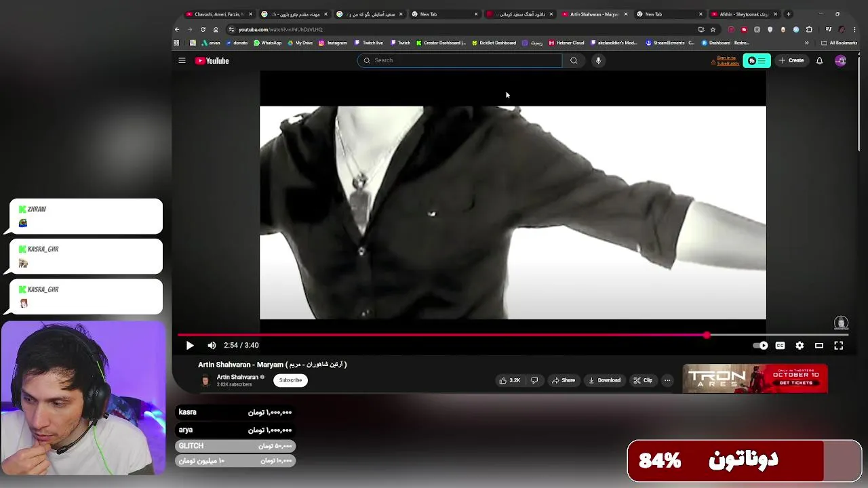The height and width of the screenshot is (488, 868).
Task: Reload the page with the refresh icon
Action: coord(203,29)
